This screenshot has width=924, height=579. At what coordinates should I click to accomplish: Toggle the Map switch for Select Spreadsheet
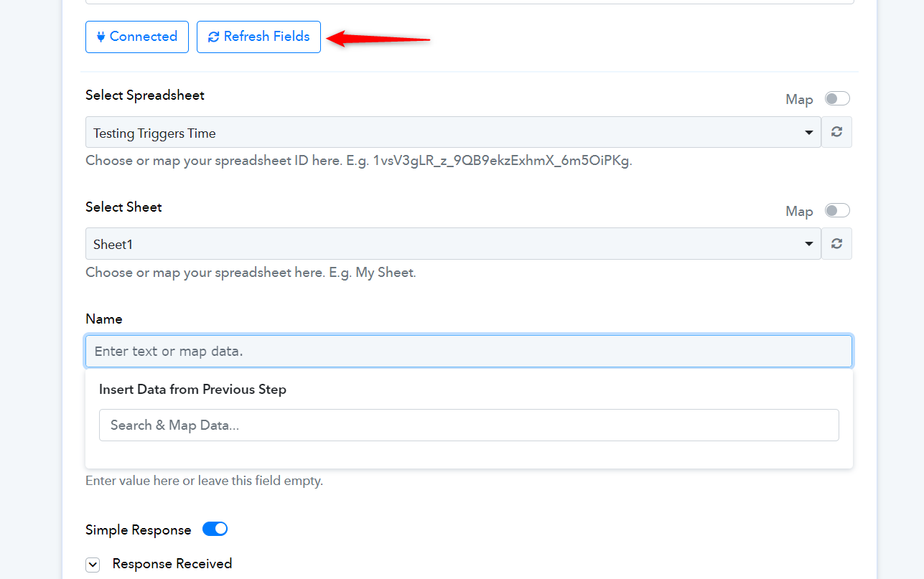837,98
